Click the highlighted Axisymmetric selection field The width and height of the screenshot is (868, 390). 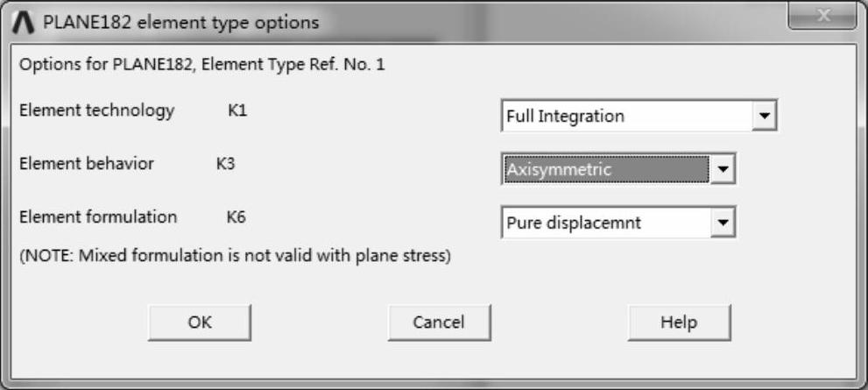pos(605,169)
